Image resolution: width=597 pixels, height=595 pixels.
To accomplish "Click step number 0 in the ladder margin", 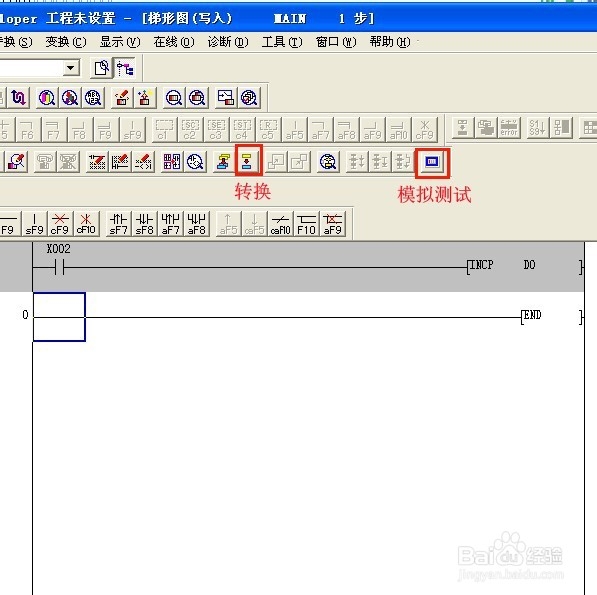I will [25, 315].
